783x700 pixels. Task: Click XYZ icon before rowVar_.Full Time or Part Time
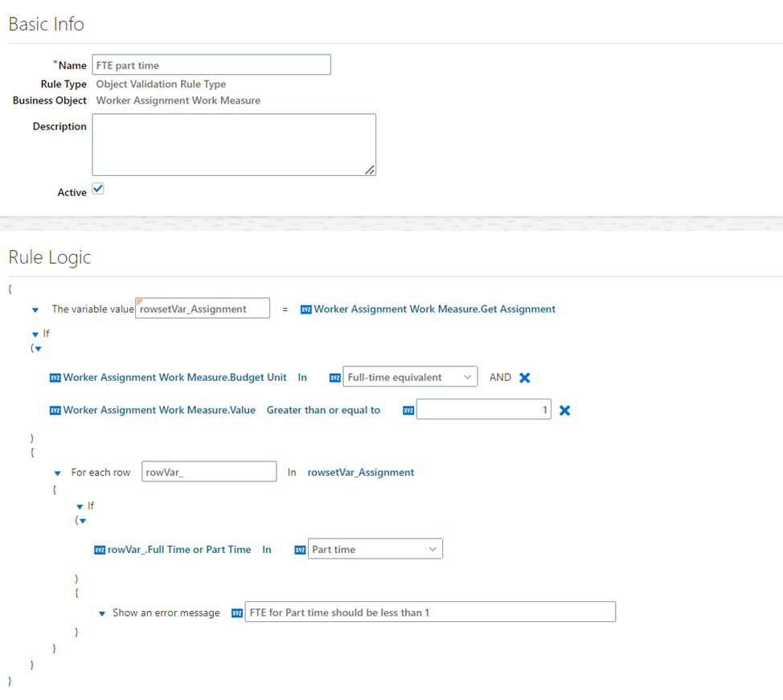(100, 551)
